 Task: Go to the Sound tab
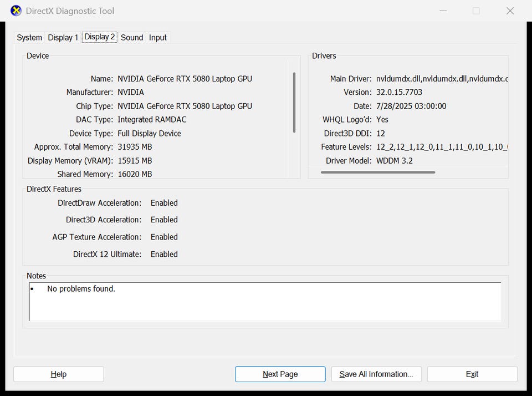(132, 37)
